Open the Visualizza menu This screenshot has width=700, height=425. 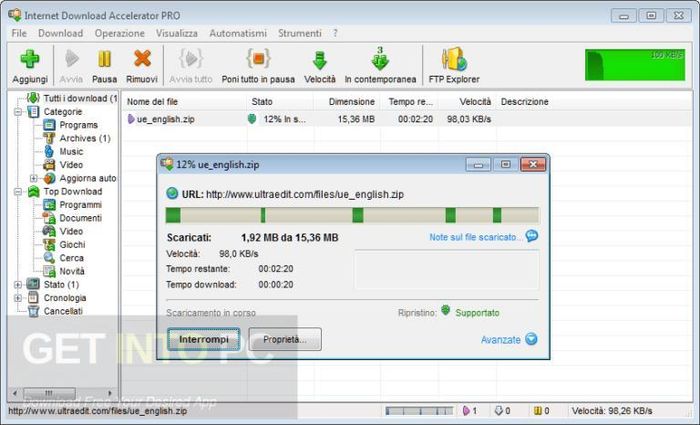(x=177, y=33)
